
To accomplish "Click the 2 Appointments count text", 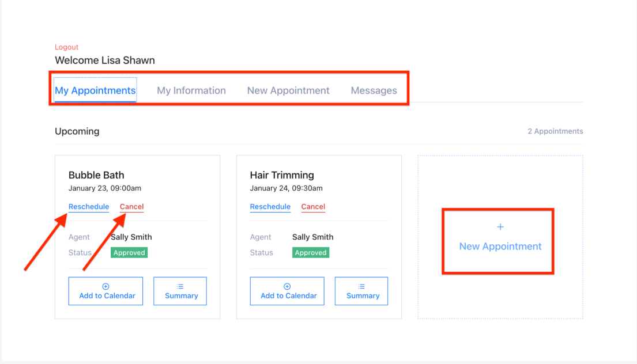I will [555, 131].
